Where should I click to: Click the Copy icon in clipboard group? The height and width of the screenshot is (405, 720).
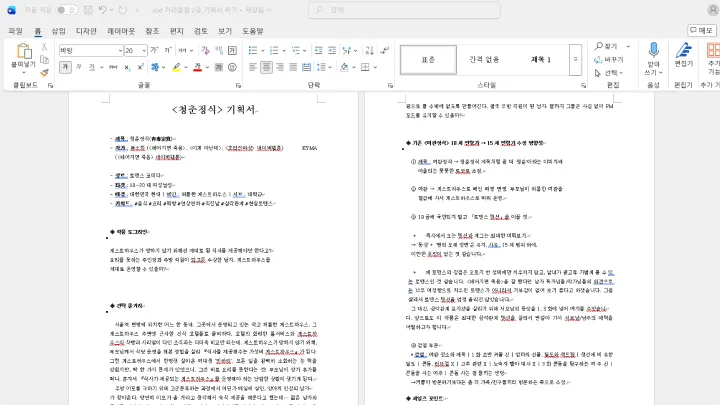coord(45,60)
